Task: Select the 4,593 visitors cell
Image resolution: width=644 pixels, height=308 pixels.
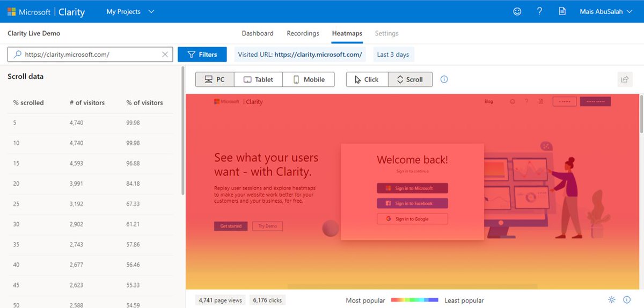Action: [76, 163]
